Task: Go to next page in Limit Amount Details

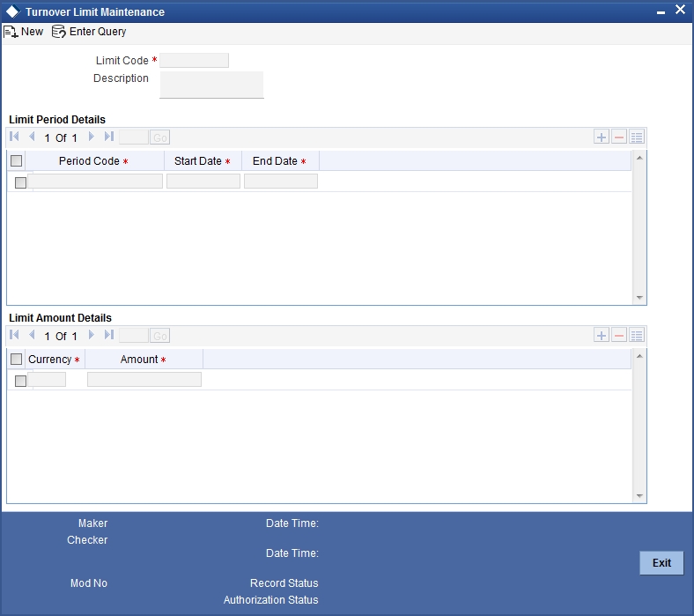Action: click(92, 335)
